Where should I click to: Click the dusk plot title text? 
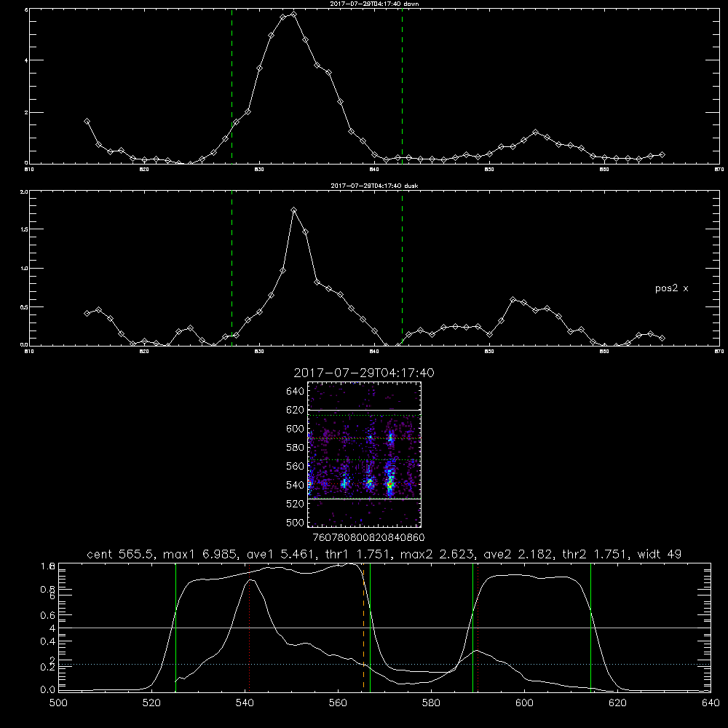pyautogui.click(x=374, y=186)
